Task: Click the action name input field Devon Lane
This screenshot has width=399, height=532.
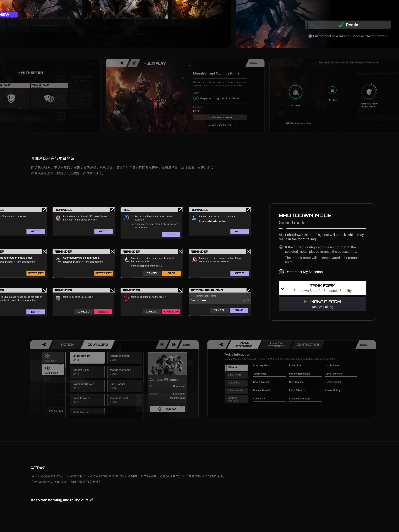Action: [x=220, y=300]
